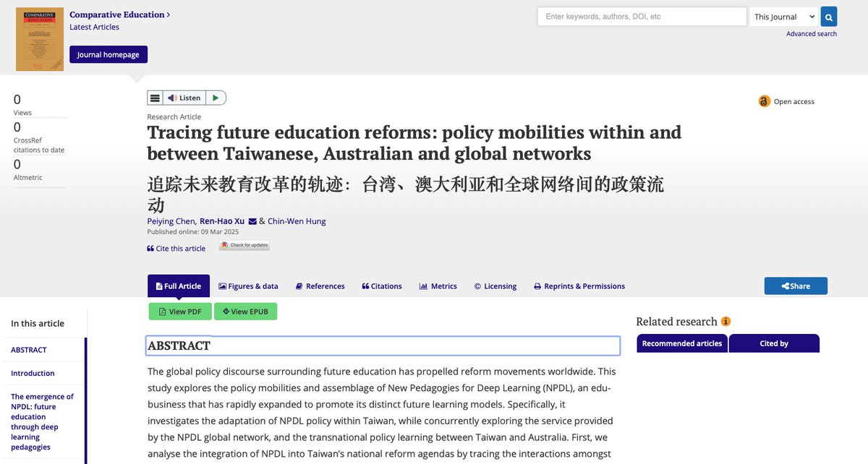The height and width of the screenshot is (464, 868).
Task: Play the article audio
Action: click(216, 98)
